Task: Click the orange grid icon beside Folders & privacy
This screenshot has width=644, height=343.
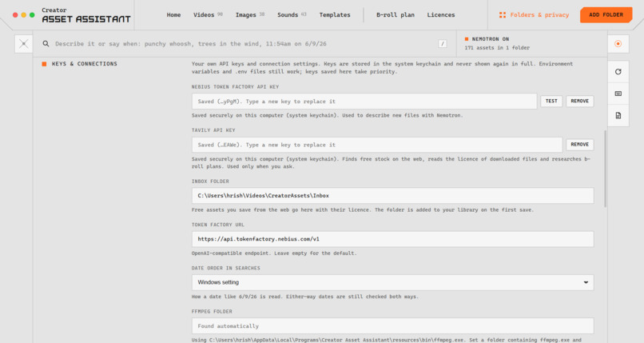Action: click(503, 14)
